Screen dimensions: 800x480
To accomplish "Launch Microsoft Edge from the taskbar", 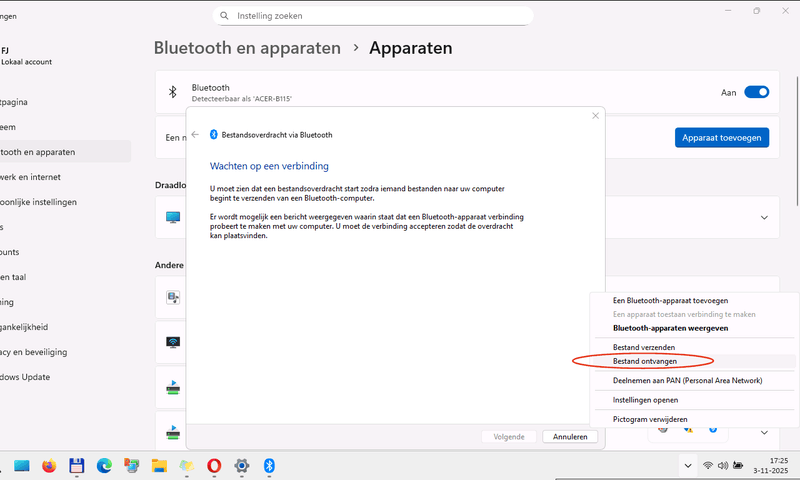I will 104,465.
